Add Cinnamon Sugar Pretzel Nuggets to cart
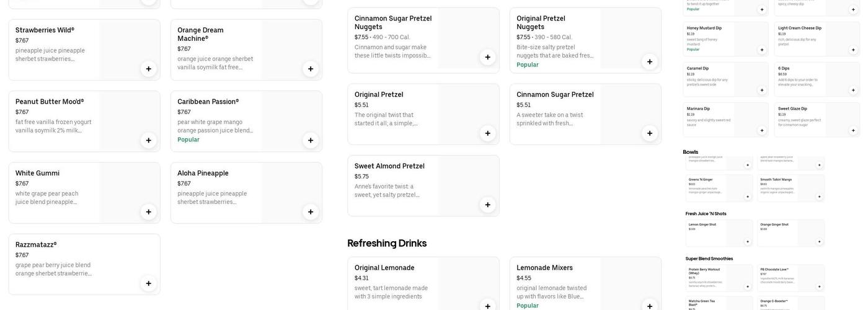This screenshot has width=868, height=310. [x=487, y=57]
